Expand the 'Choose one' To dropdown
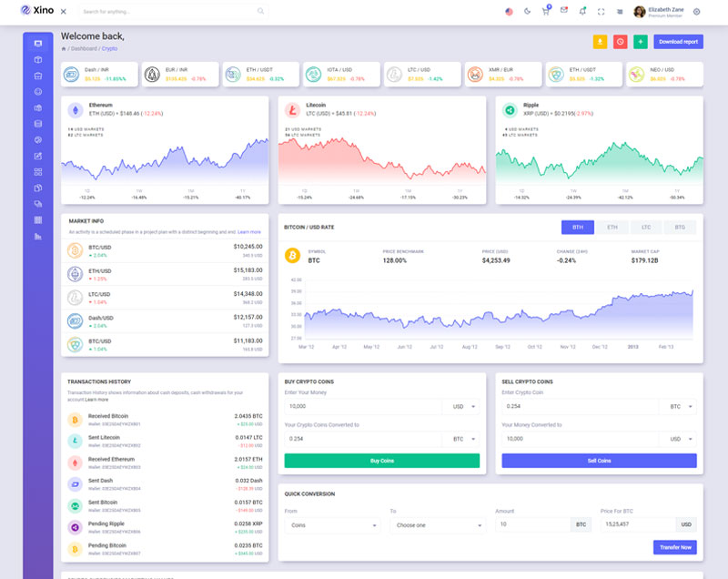 [437, 525]
